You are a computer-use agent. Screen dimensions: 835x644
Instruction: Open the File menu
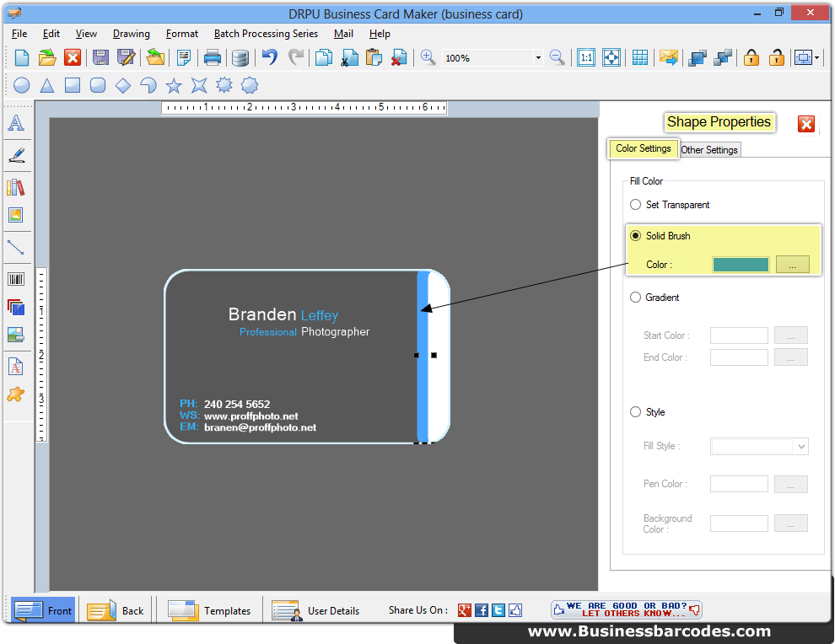coord(19,34)
